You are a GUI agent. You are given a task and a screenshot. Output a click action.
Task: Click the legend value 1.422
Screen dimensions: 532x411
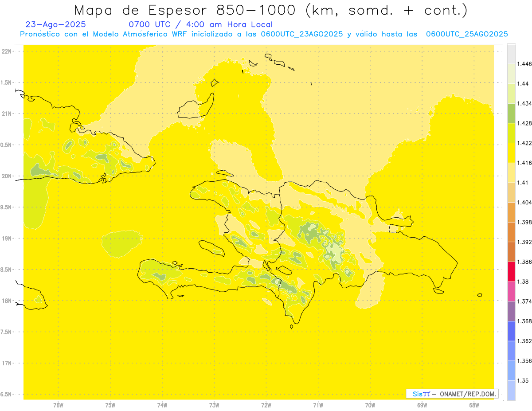click(x=524, y=143)
